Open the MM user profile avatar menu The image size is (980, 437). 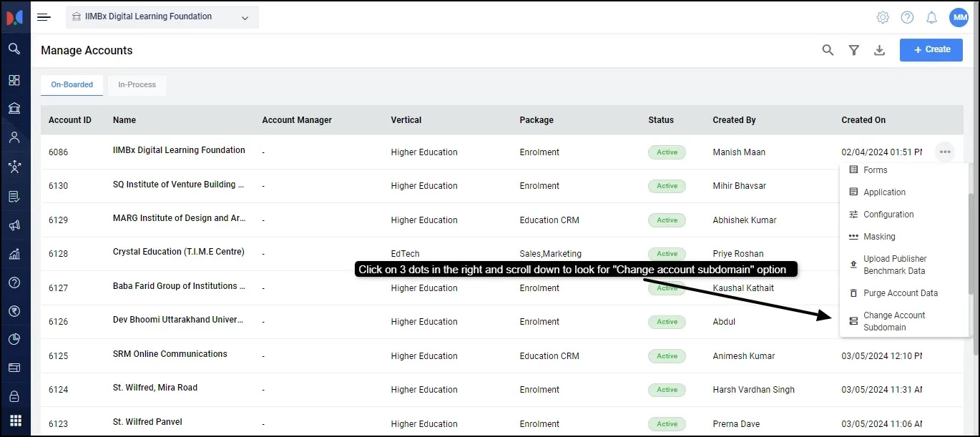click(x=959, y=17)
